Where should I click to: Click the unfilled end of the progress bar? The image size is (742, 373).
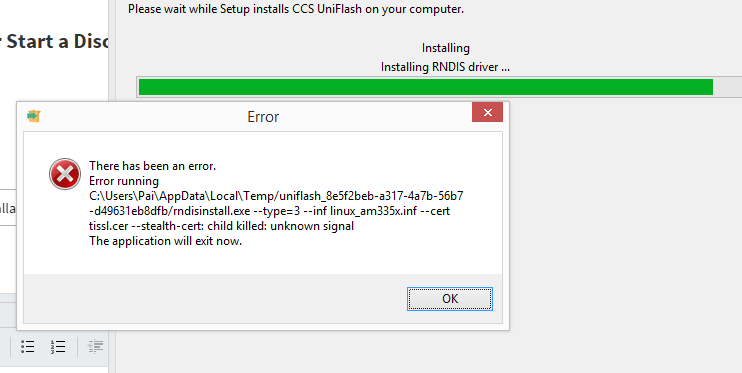click(x=727, y=87)
